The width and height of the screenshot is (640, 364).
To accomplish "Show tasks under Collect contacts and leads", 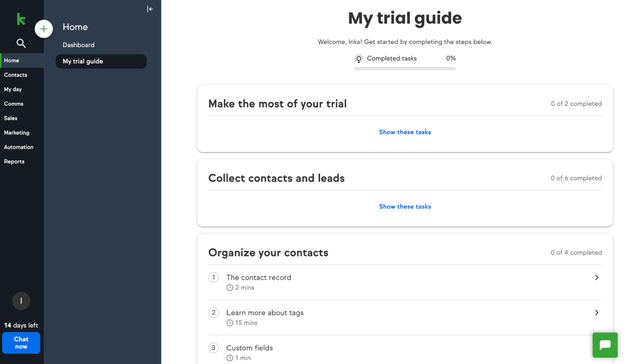I will coord(405,206).
